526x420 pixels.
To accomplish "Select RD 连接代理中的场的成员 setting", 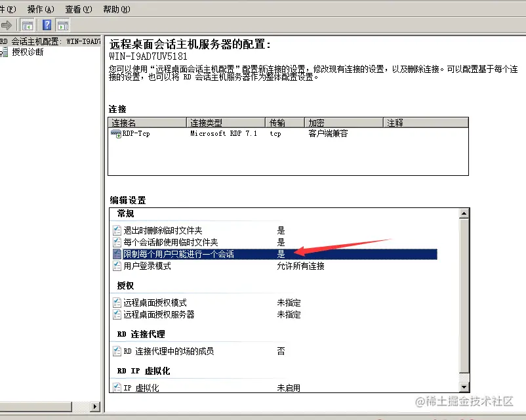I will coord(169,351).
